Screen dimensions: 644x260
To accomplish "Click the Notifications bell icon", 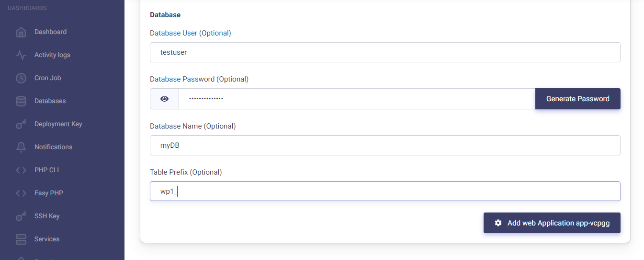I will click(x=21, y=147).
